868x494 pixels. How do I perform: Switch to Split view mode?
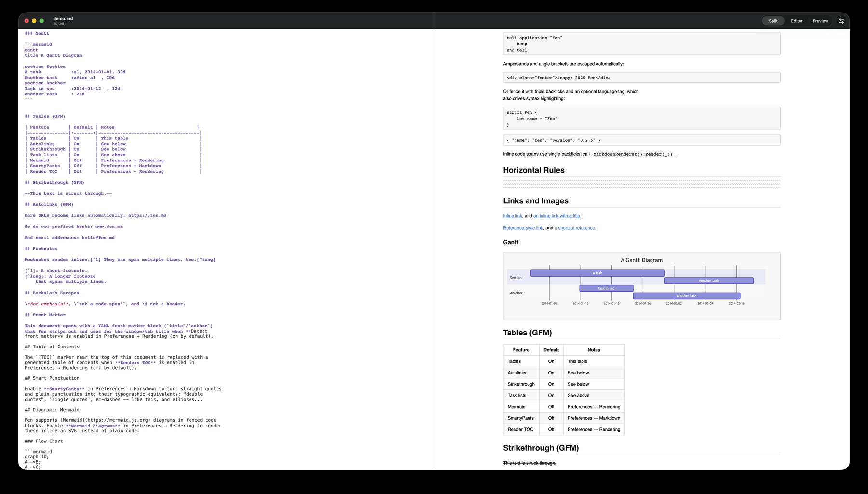773,21
